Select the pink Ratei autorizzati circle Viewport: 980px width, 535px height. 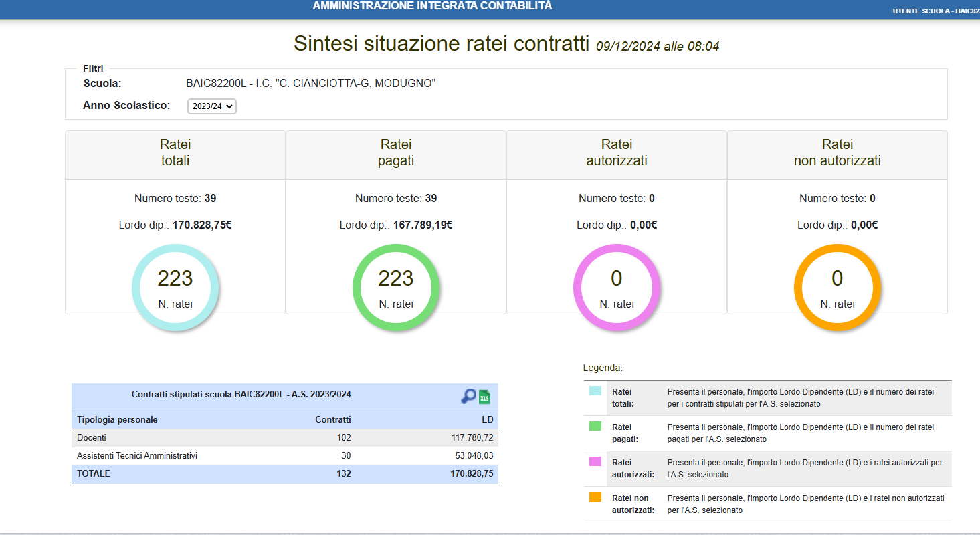[x=617, y=288]
